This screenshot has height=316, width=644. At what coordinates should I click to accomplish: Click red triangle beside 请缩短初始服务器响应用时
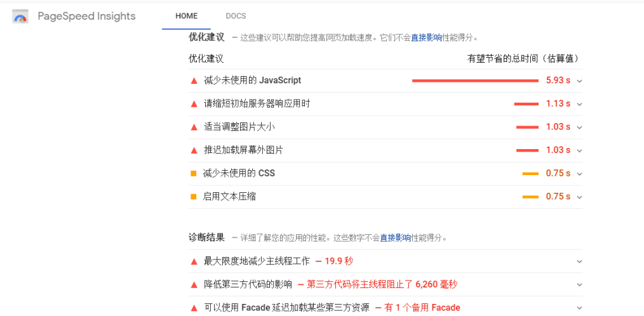[x=194, y=104]
